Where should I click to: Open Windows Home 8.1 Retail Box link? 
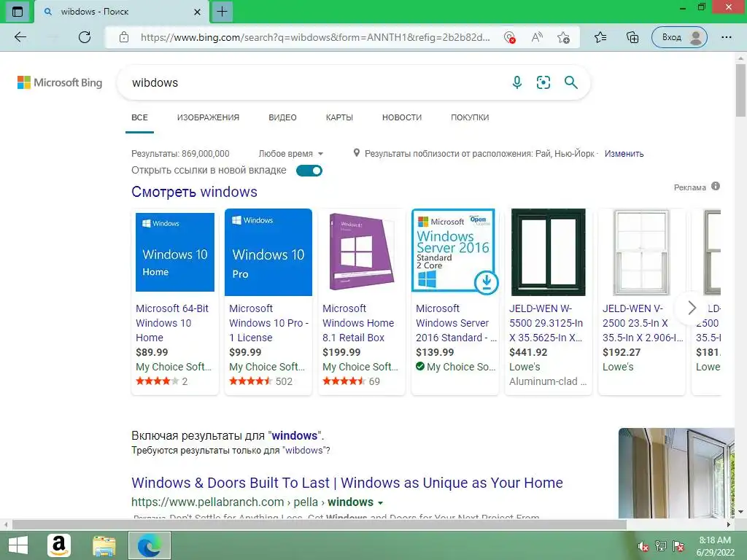point(358,323)
